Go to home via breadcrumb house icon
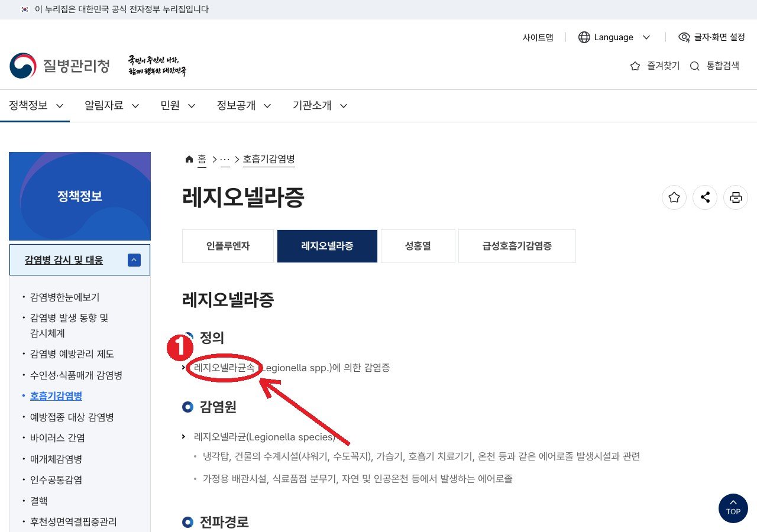 click(x=189, y=159)
